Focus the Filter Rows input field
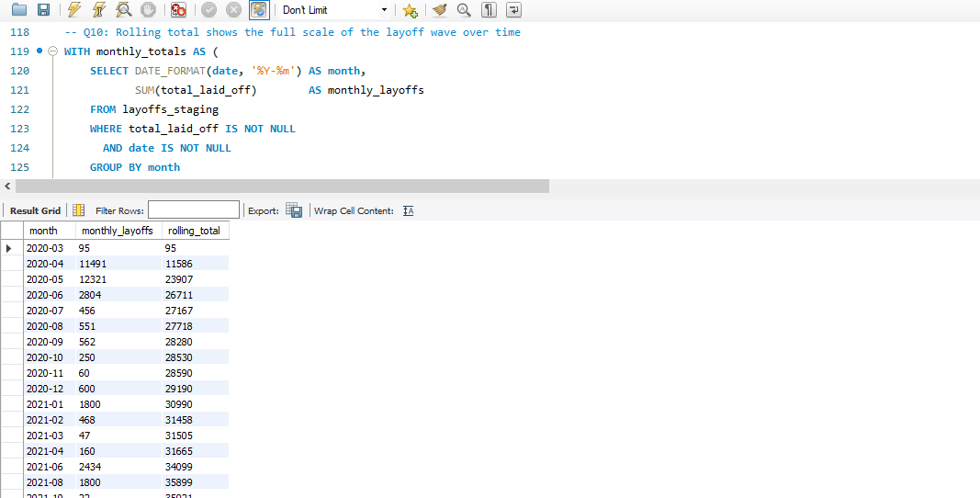This screenshot has width=980, height=498. tap(194, 209)
